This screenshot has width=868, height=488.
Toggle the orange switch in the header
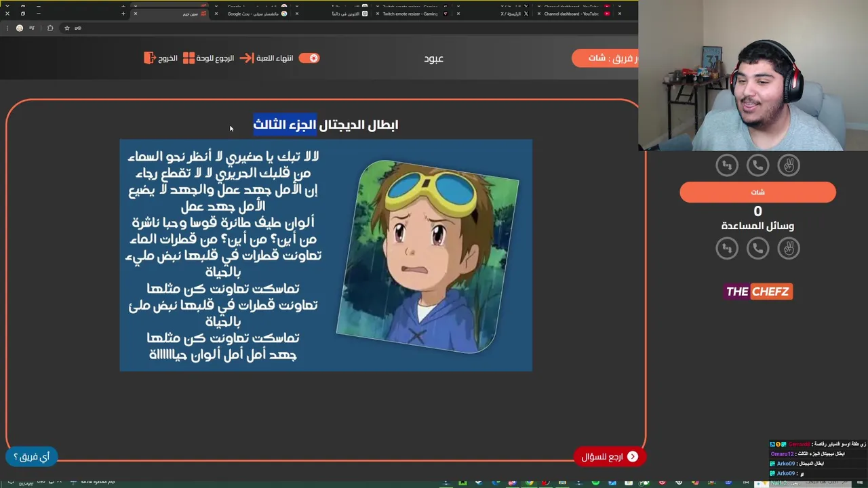(309, 58)
